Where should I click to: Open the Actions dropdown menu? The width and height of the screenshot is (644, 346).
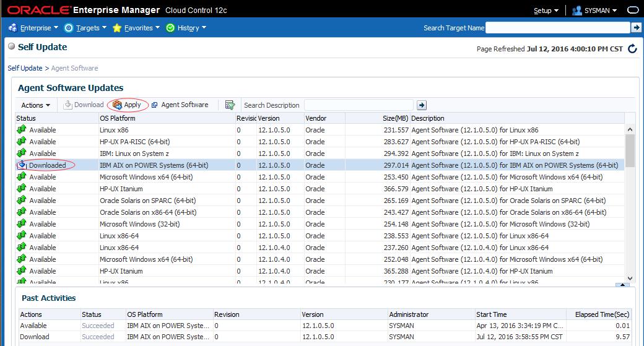pos(35,105)
